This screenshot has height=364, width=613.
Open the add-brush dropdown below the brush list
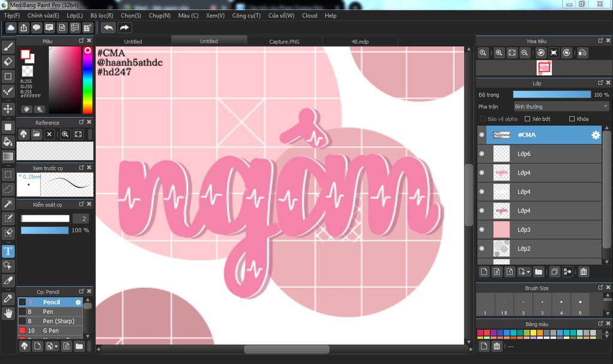(51, 346)
